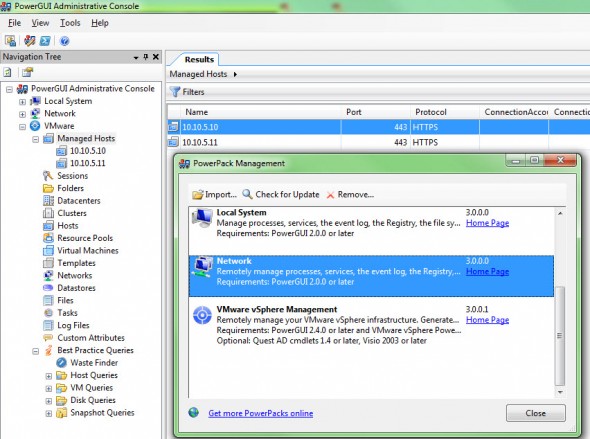This screenshot has width=590, height=439.
Task: Open Home Page link for Local System
Action: [487, 223]
